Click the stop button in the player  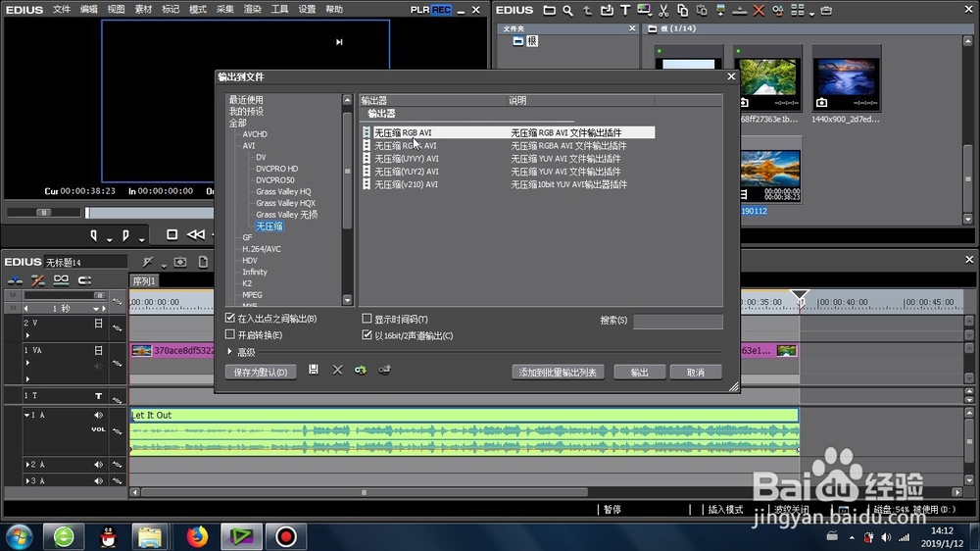click(171, 234)
